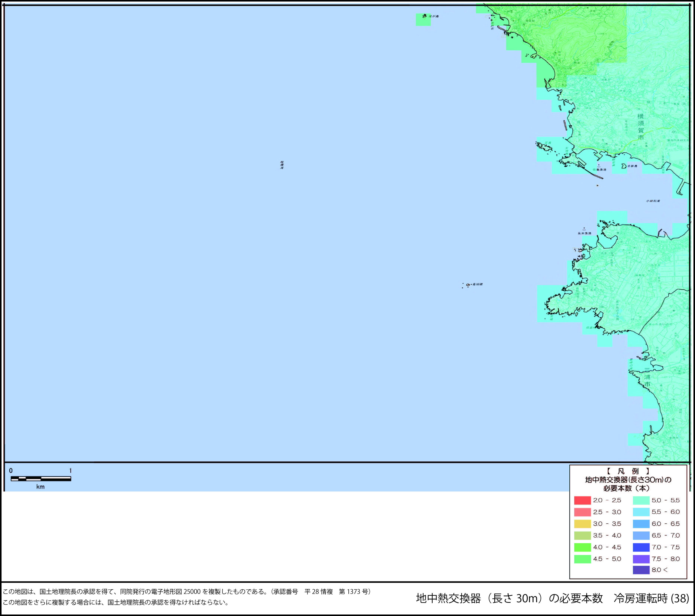Click the legend title 地中熱交換器(長さ30m)の
The height and width of the screenshot is (616, 695).
point(628,480)
